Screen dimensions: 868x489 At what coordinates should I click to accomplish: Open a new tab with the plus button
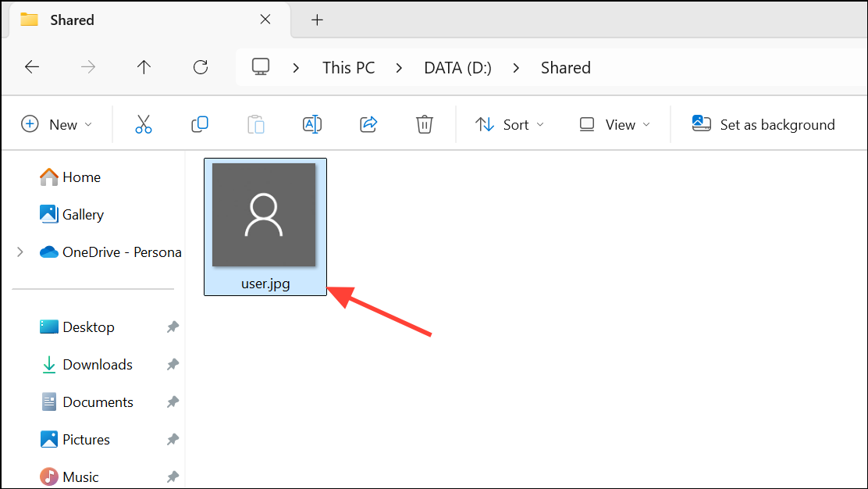click(x=317, y=20)
